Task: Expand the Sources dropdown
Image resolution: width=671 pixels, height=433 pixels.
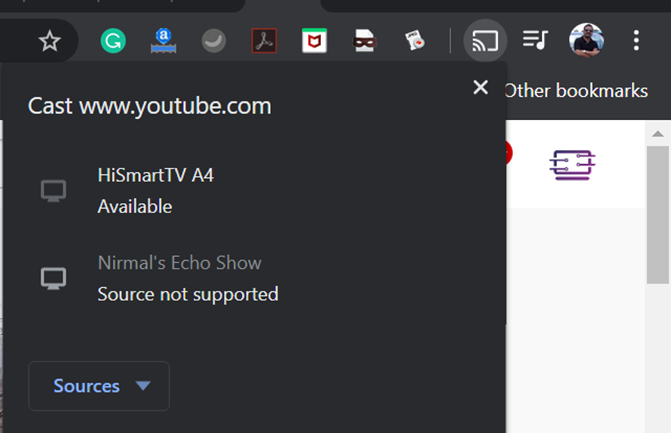Action: [100, 386]
